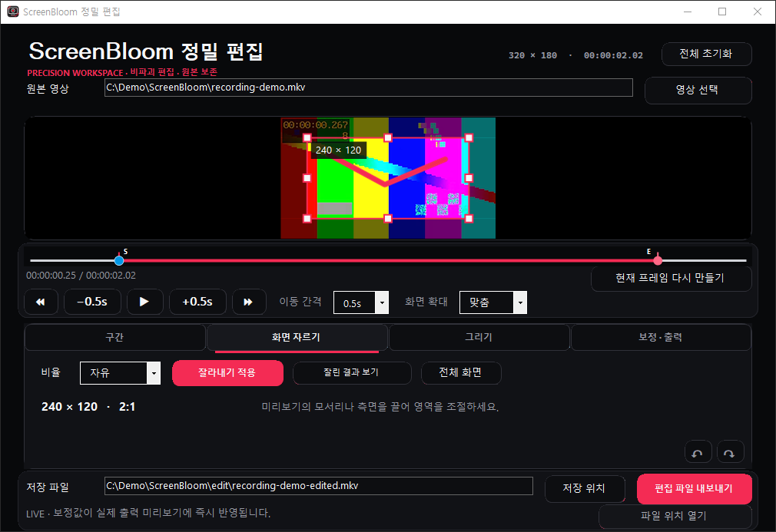Click the crop right-middle edge handle
This screenshot has width=776, height=532.
469,178
